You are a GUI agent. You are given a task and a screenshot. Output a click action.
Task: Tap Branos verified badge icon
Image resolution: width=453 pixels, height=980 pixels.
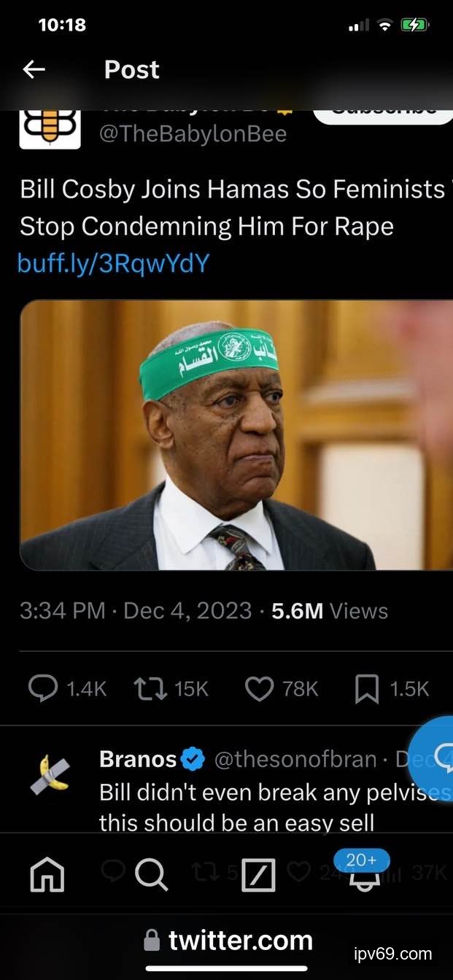click(193, 760)
